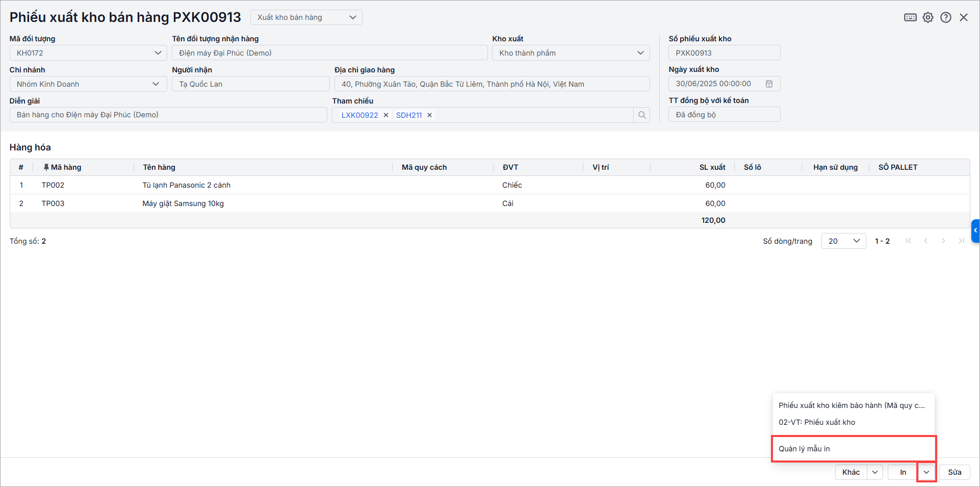Open calendar picker for Ngày xuất kho
The width and height of the screenshot is (980, 487).
(x=769, y=84)
